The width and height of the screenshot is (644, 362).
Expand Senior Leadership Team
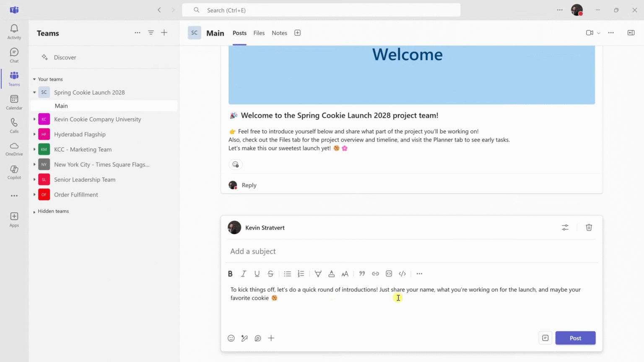tap(34, 180)
